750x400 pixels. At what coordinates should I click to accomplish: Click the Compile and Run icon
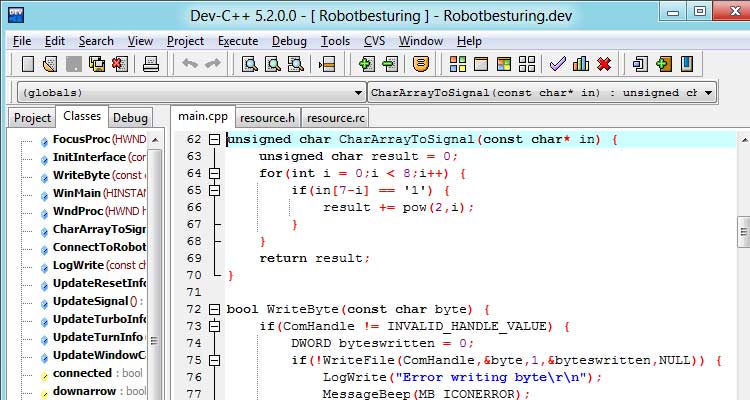504,64
